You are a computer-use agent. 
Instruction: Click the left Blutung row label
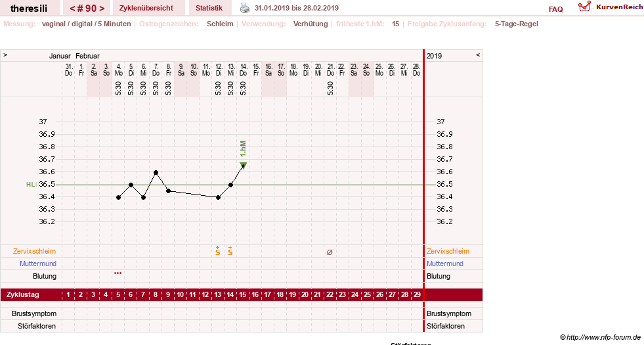coord(45,277)
